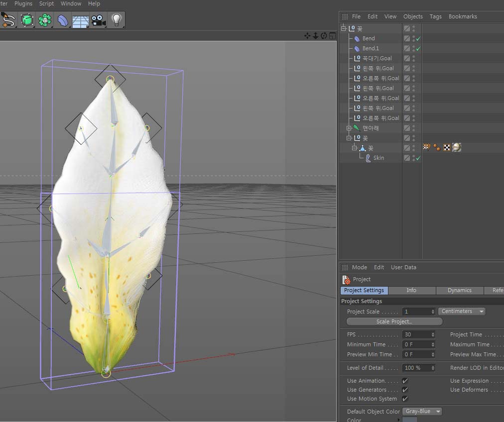Click the green cube generator icon
Viewport: 504px width, 422px height.
[x=27, y=20]
